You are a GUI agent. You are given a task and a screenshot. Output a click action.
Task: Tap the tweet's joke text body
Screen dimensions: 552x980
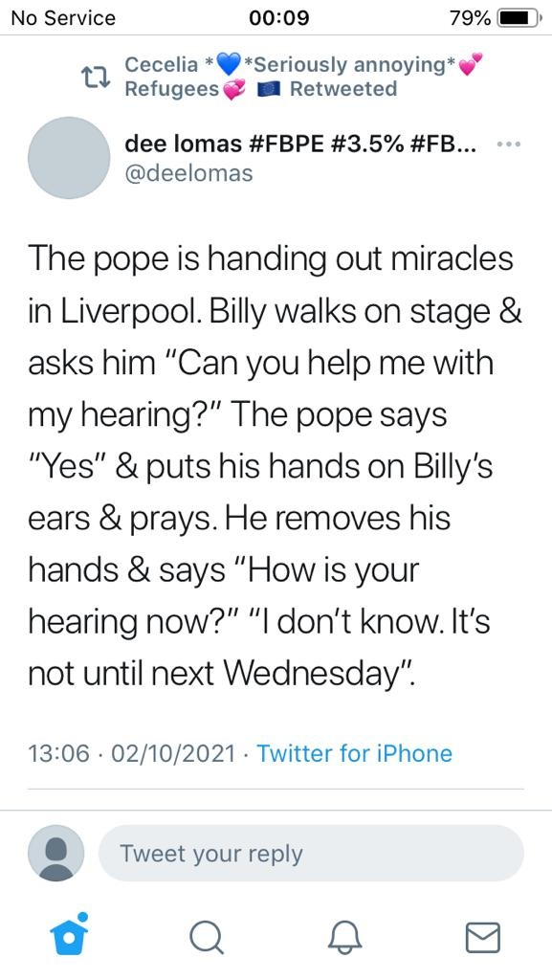[275, 466]
